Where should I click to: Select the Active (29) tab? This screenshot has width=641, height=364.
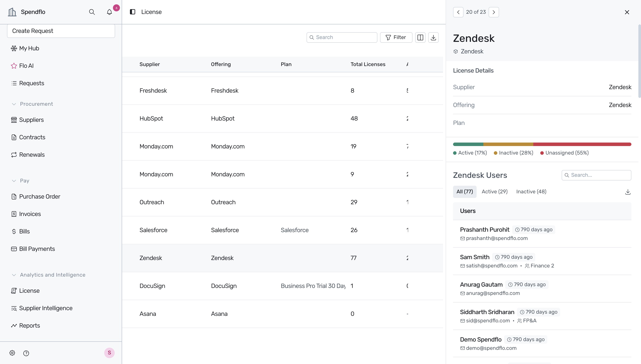click(494, 192)
